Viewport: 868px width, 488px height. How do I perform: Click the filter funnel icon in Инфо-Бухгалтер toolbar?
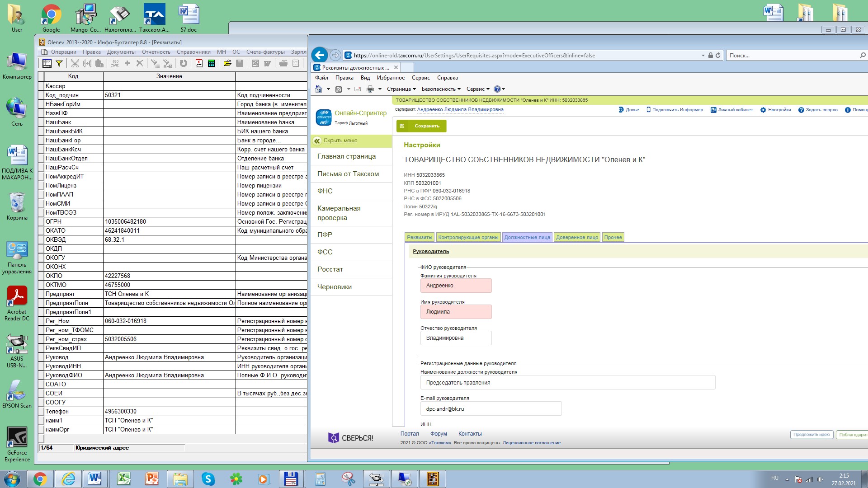pos(59,63)
